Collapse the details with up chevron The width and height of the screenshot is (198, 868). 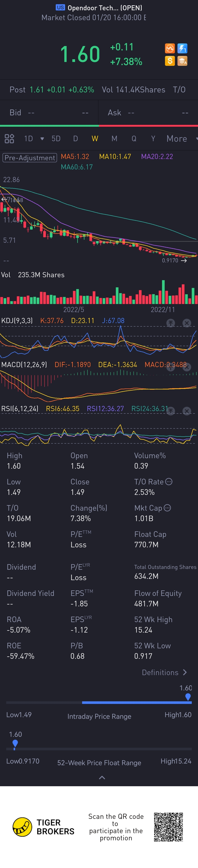click(x=102, y=777)
